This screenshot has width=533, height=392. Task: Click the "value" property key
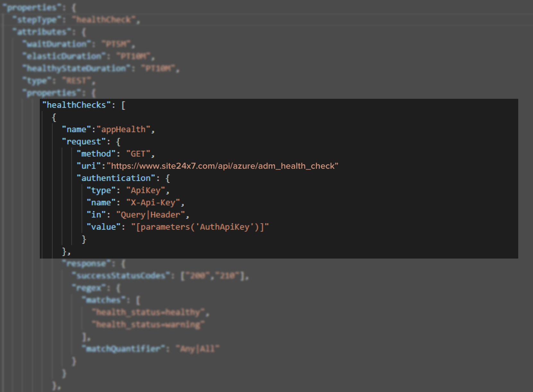click(103, 227)
